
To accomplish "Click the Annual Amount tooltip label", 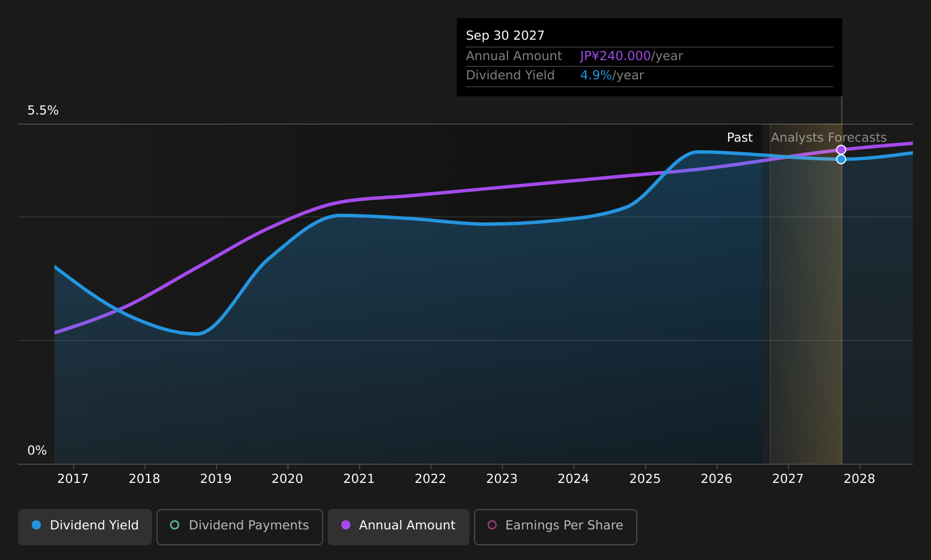I will click(514, 56).
